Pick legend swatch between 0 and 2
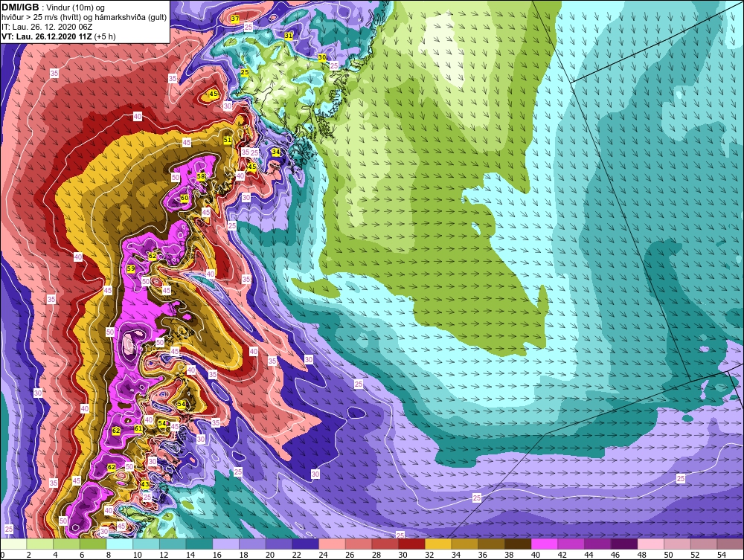This screenshot has height=560, width=744. [13, 544]
